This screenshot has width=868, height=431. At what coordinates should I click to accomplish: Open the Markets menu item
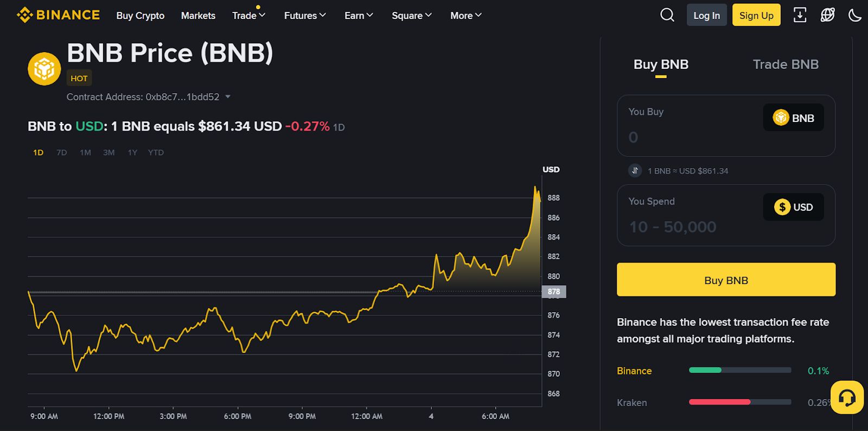click(198, 16)
